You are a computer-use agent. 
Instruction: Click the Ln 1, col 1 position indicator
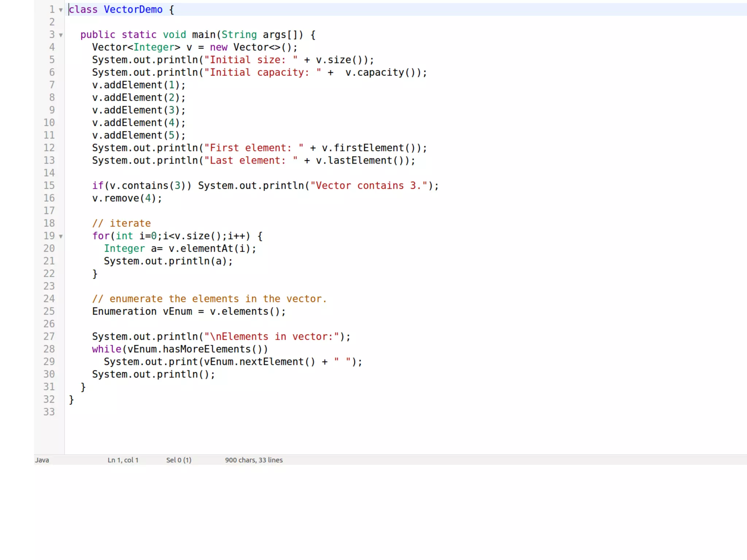[123, 460]
